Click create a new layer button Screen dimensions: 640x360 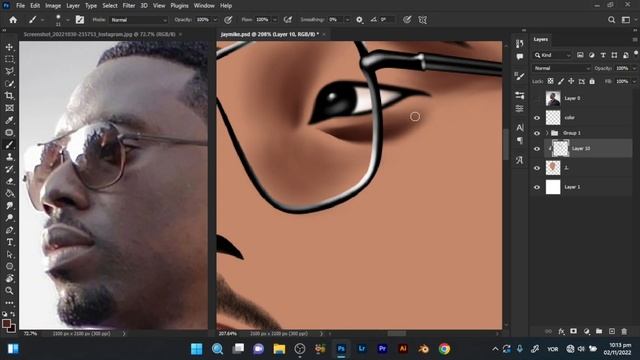611,331
